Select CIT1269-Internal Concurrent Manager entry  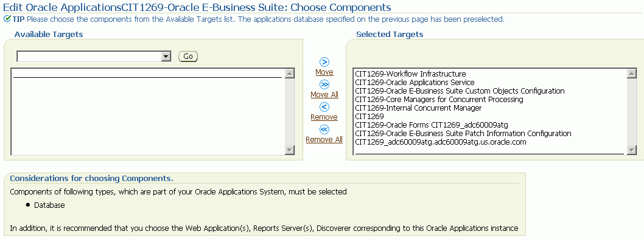click(x=418, y=108)
